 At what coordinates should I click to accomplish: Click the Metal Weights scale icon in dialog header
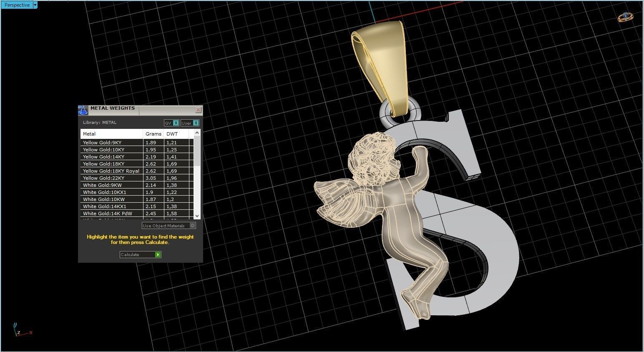coord(83,110)
